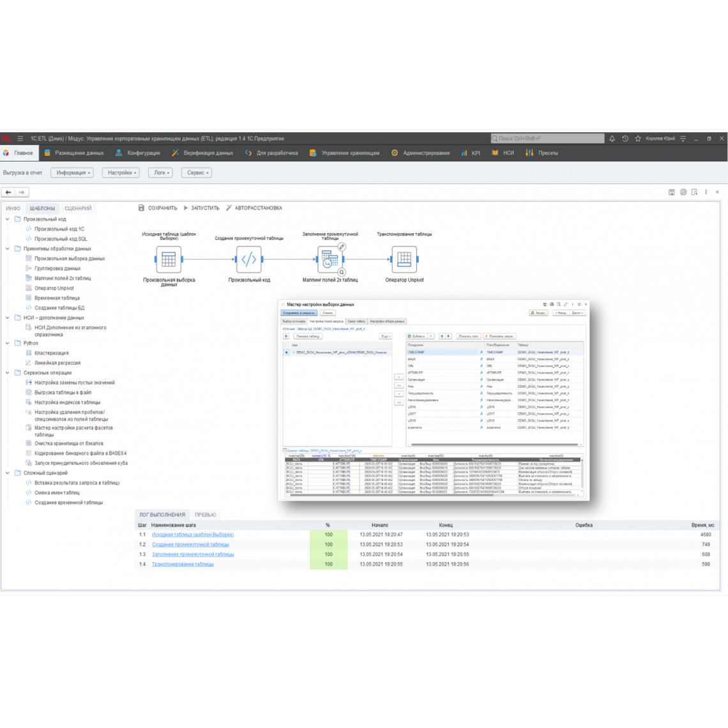
Task: Move field up with blue up arrow
Action: tap(441, 336)
